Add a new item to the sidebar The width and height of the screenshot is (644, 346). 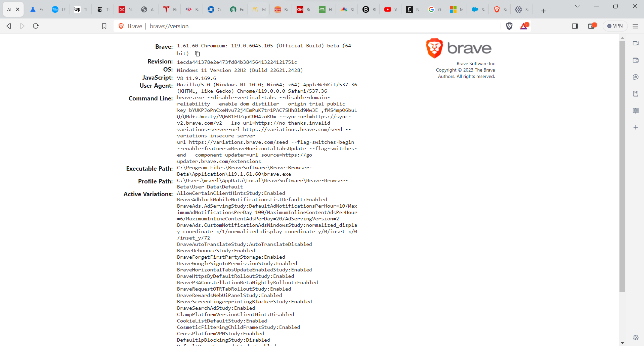click(636, 127)
